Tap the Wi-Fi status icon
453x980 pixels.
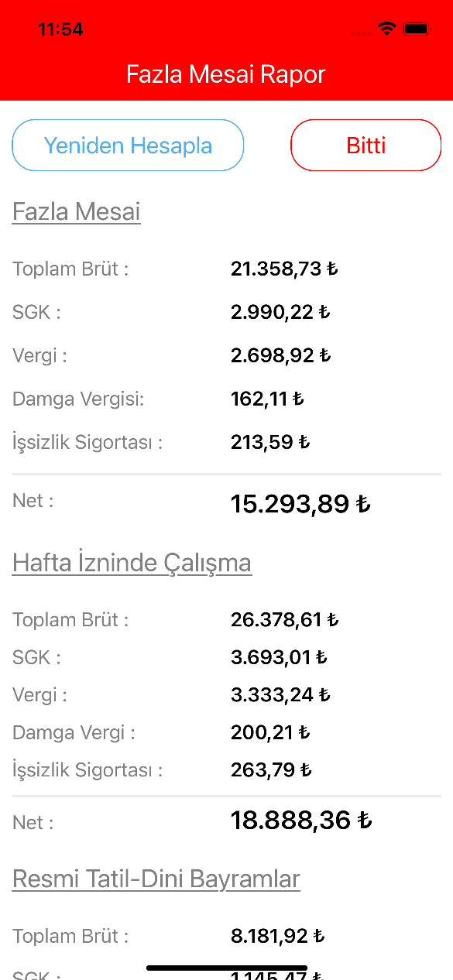tap(386, 29)
